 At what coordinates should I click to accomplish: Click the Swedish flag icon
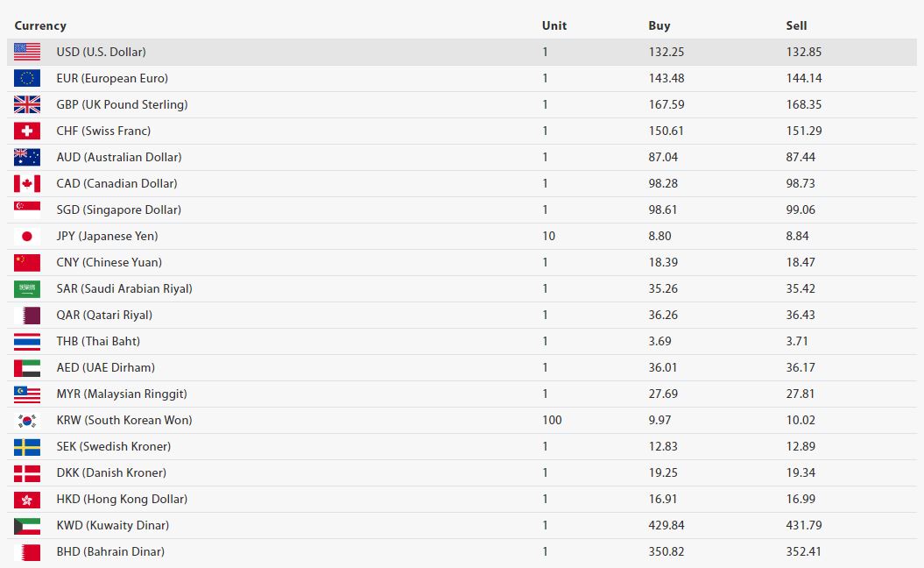[x=27, y=447]
